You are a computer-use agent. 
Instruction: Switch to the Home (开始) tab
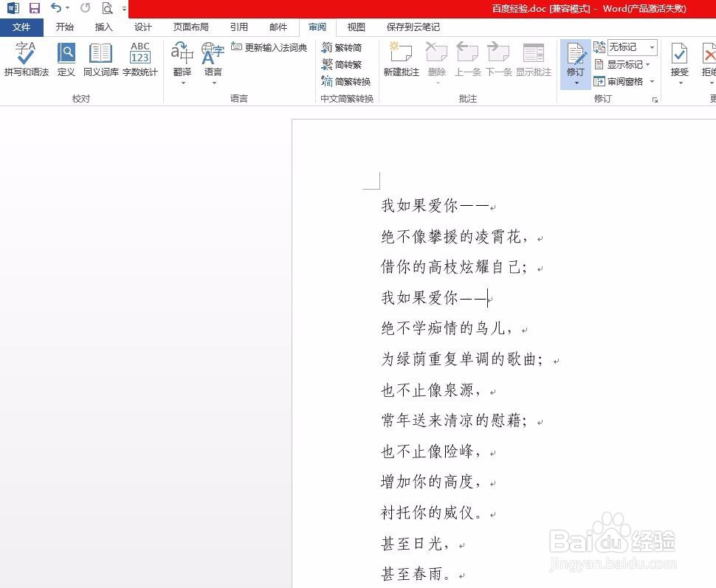tap(65, 27)
